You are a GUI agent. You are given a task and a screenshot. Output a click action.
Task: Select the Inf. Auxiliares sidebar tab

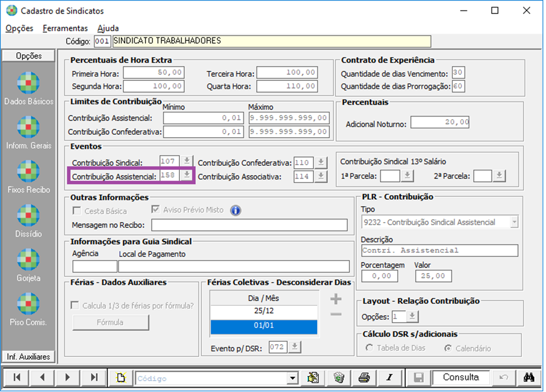click(x=29, y=356)
